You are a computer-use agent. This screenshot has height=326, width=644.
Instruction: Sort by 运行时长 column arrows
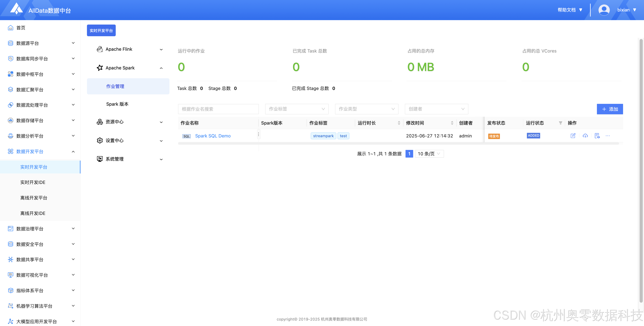pos(399,123)
